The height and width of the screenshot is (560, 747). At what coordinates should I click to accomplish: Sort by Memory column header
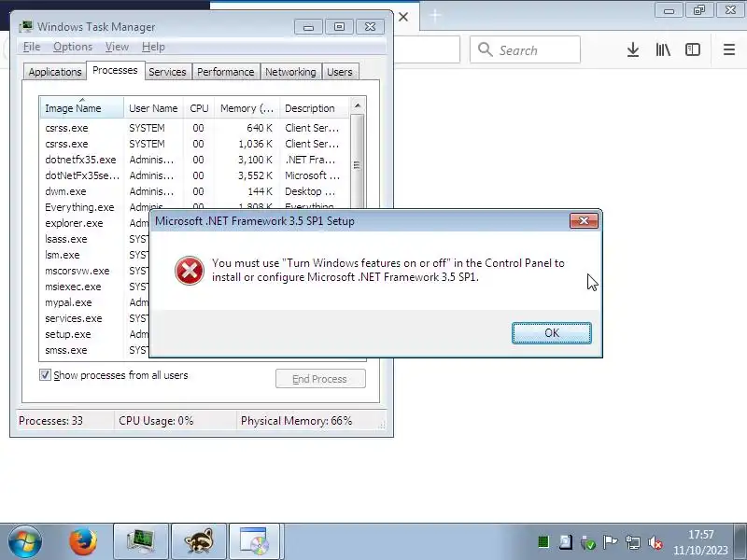point(247,108)
